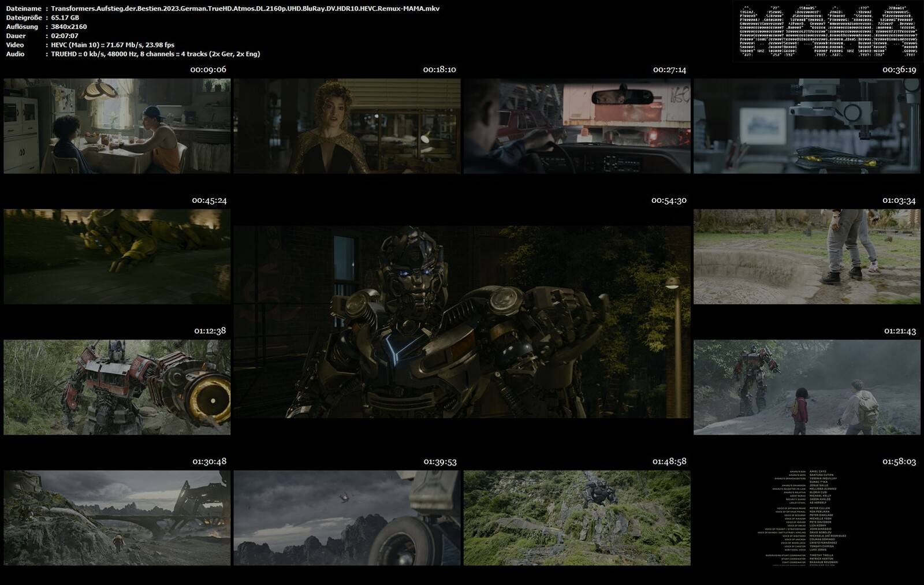Click the 01:30:48 timestamp label
The height and width of the screenshot is (585, 924).
[x=210, y=461]
